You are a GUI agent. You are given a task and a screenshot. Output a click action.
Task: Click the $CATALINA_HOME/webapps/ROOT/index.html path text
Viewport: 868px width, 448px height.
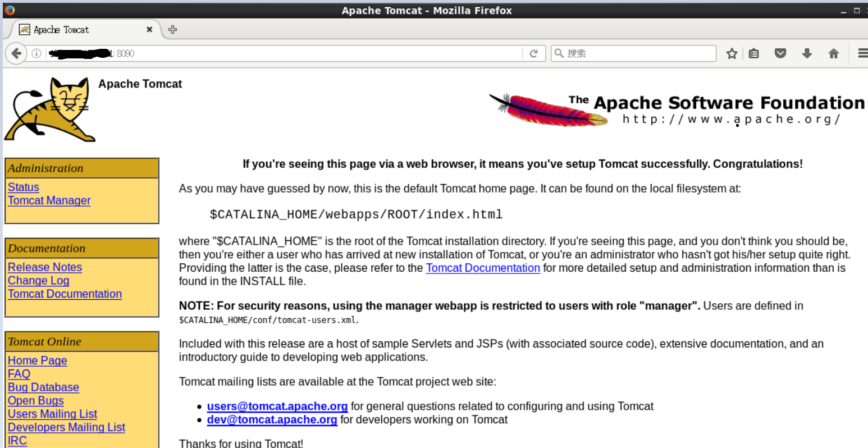(x=356, y=214)
